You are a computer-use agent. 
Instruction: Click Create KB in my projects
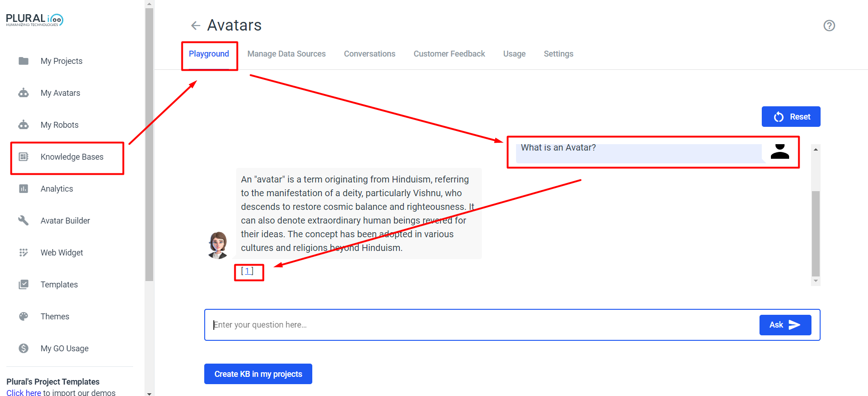point(258,374)
